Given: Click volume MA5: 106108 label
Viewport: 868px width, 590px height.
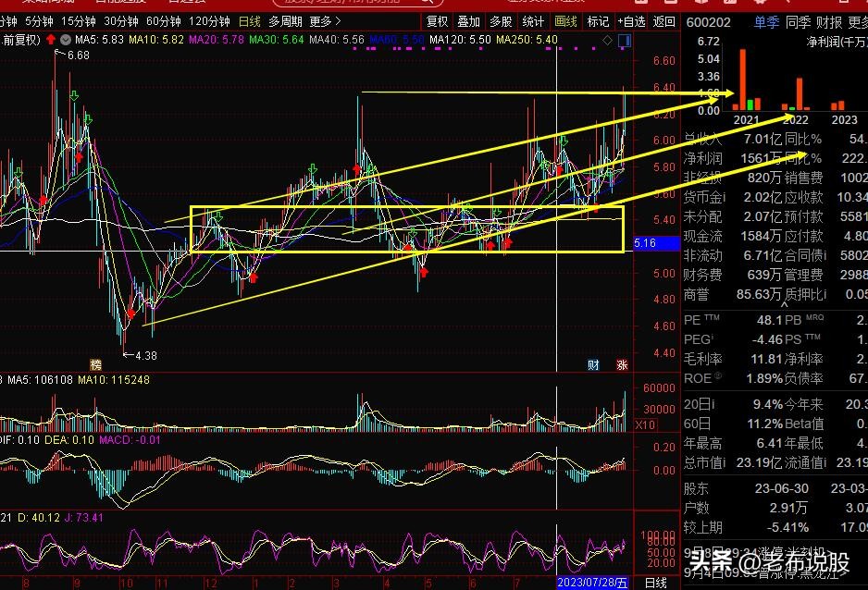Looking at the screenshot, I should pos(40,380).
